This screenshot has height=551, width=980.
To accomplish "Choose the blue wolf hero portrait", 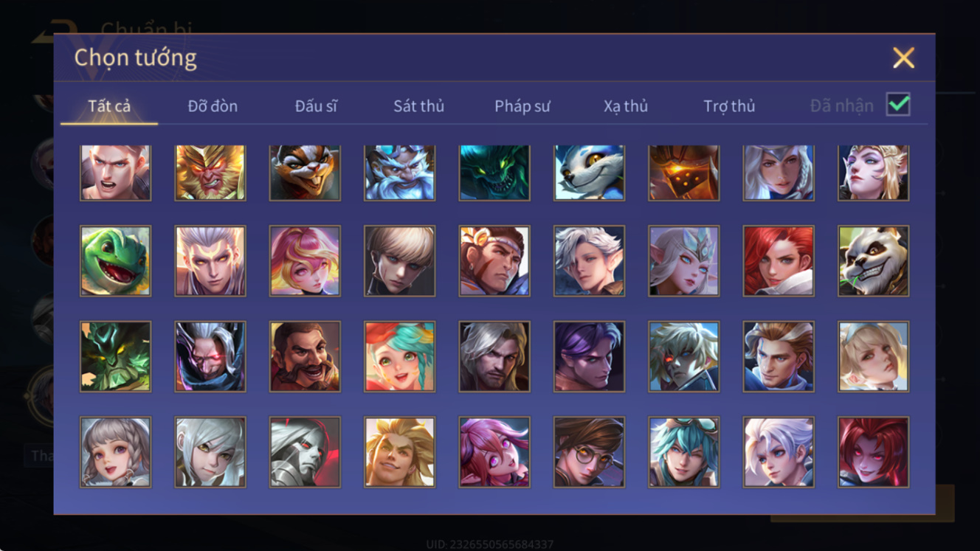I will coord(589,173).
